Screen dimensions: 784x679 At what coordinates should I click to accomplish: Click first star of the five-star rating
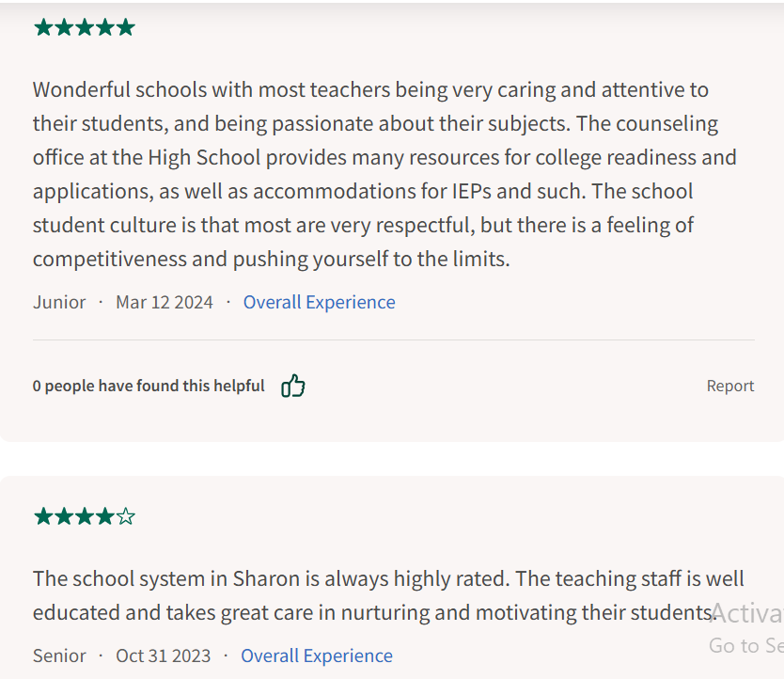tap(43, 27)
